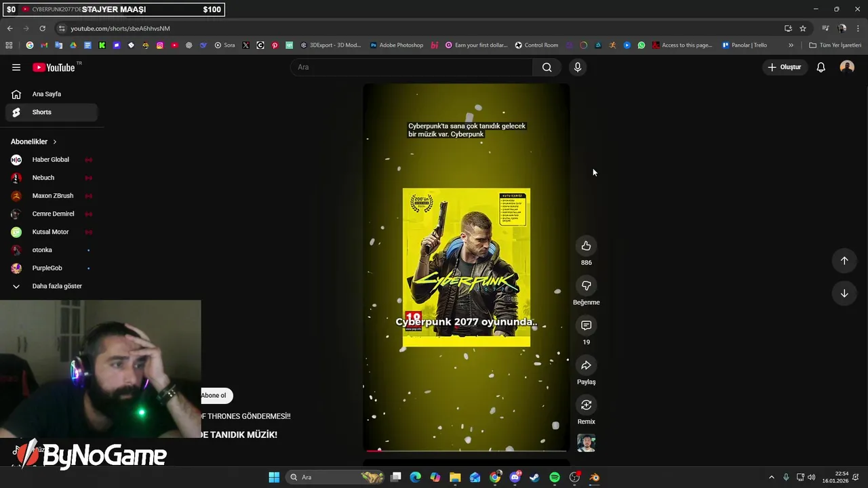
Task: Open the Pinterest bookmark icon
Action: point(275,45)
